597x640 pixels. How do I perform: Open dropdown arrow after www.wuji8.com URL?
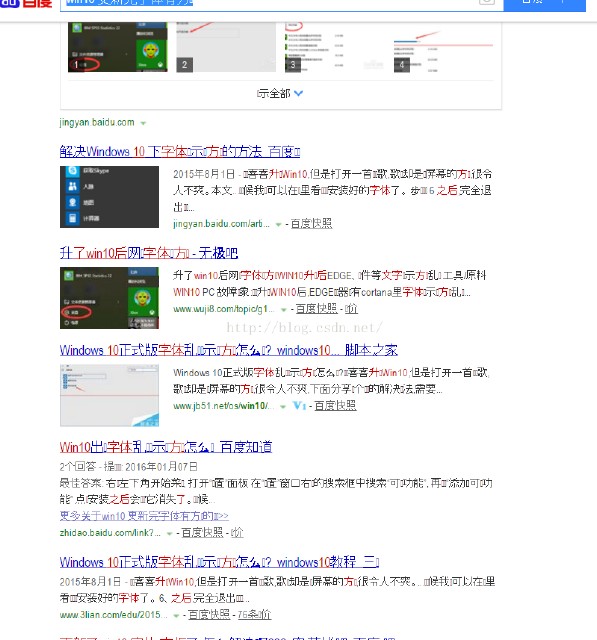coord(284,310)
